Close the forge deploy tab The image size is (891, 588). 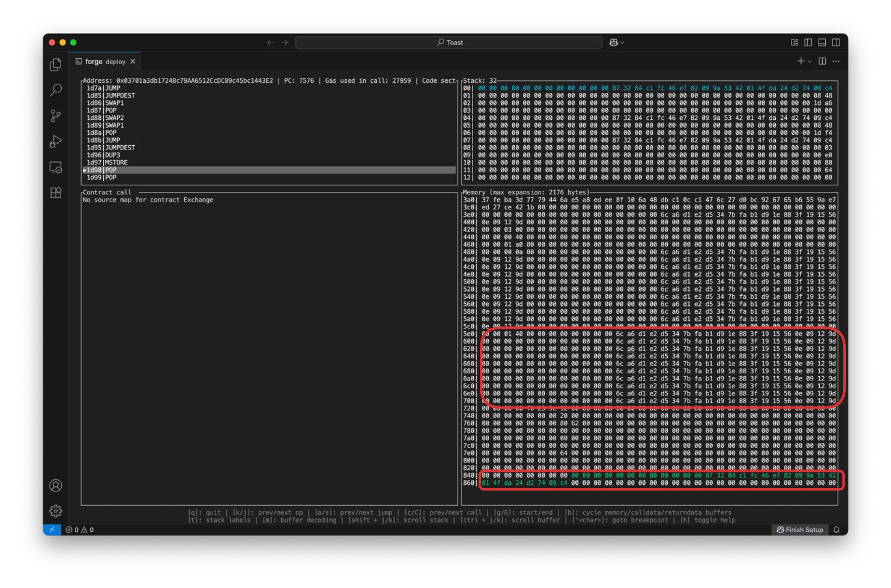tap(133, 62)
